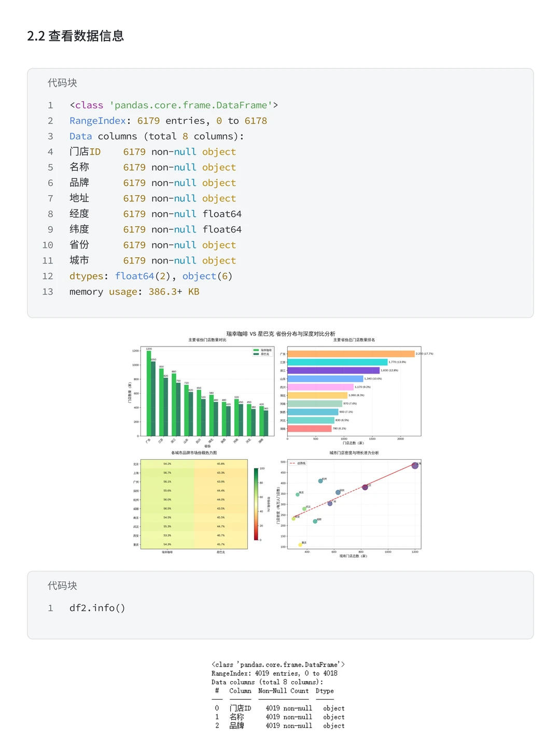Click the "#" output column header
560x747 pixels.
coord(217,691)
